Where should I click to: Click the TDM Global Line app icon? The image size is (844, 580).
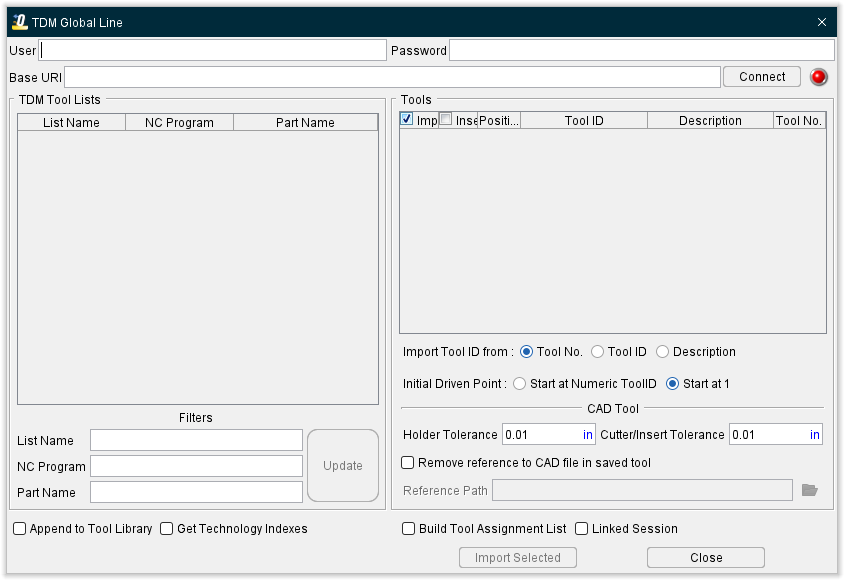(19, 22)
